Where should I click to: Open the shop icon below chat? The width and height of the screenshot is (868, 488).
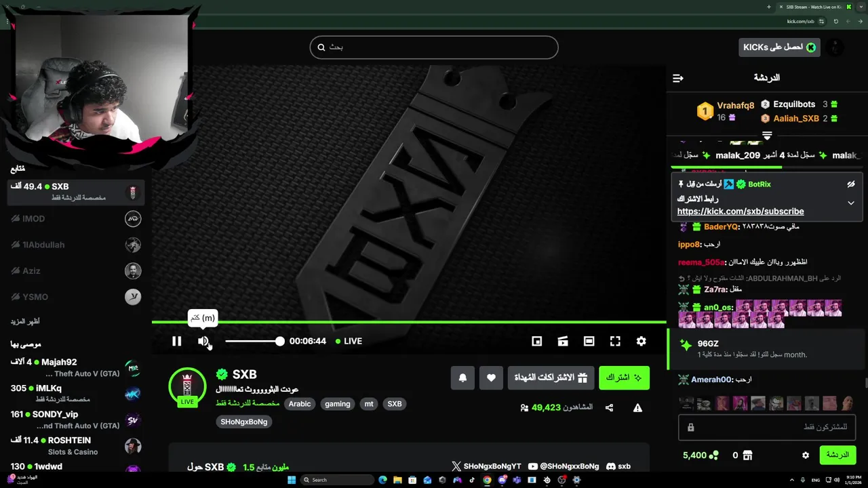[x=747, y=455]
